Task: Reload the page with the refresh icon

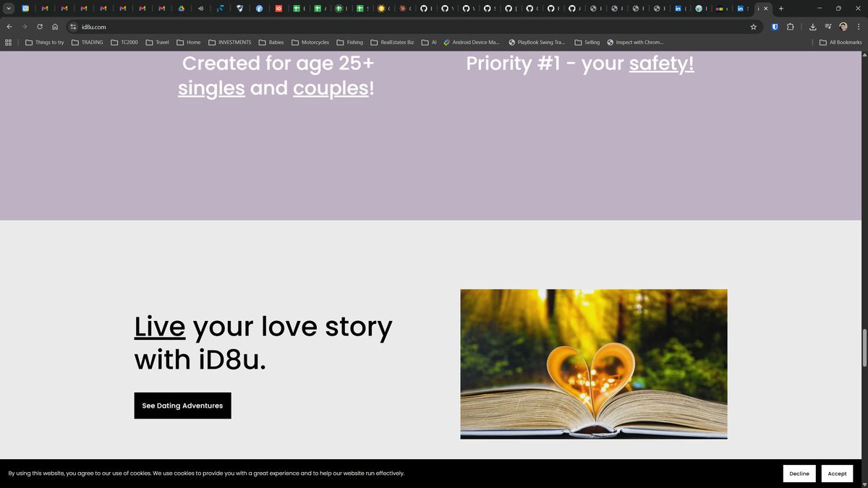Action: 40,27
